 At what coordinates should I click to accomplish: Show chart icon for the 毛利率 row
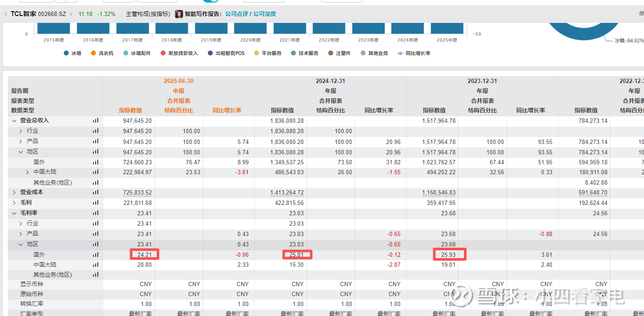[x=96, y=213]
